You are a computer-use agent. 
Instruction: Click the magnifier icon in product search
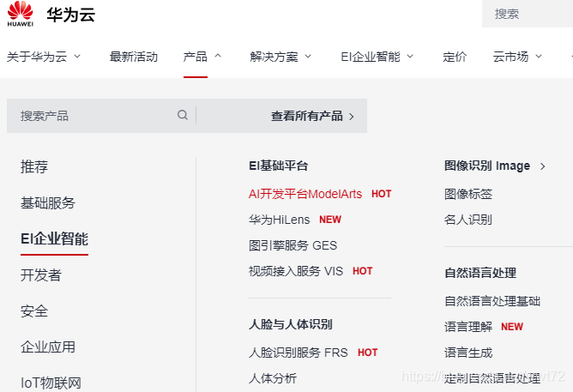[x=183, y=115]
